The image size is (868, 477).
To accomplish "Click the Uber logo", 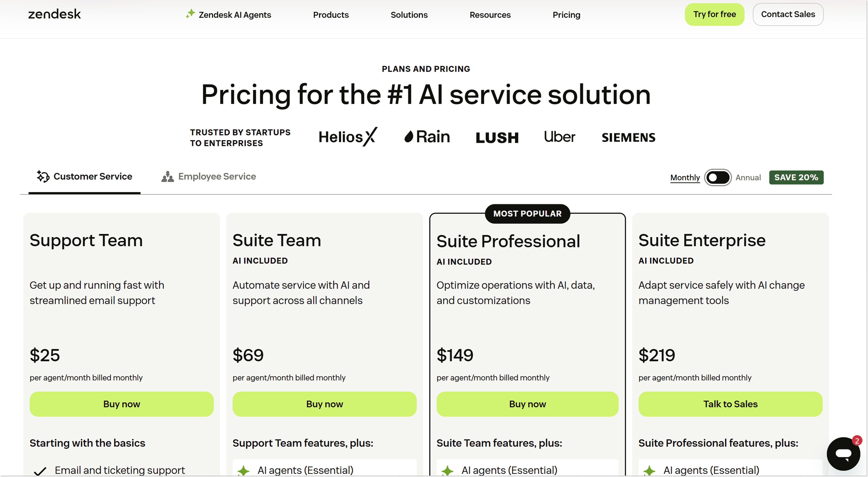I will point(559,137).
